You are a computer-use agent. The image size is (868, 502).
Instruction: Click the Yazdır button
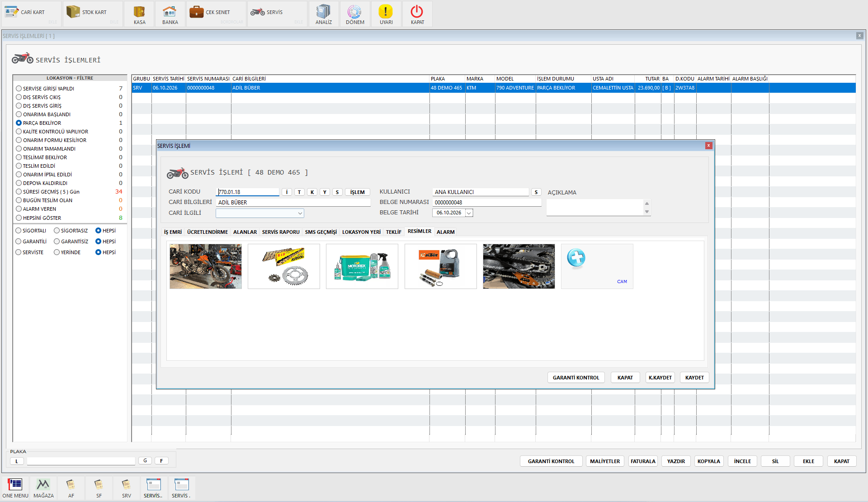(x=676, y=461)
